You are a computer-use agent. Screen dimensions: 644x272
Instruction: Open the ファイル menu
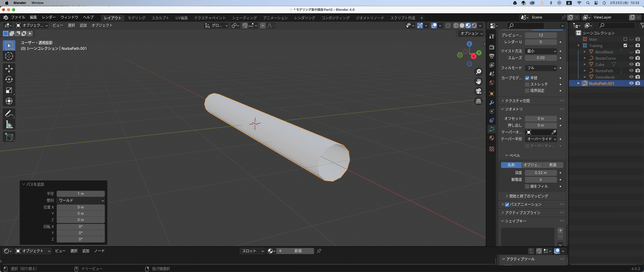pyautogui.click(x=18, y=18)
